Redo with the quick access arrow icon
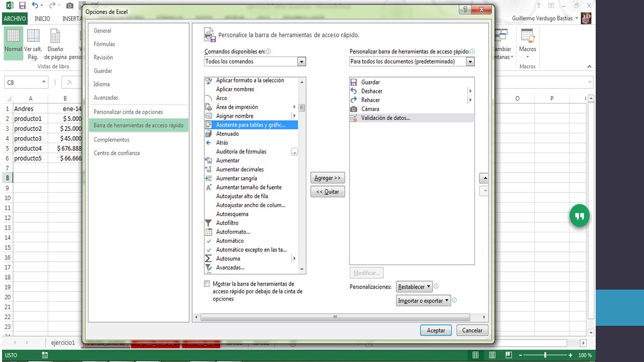The height and width of the screenshot is (362, 644). point(52,6)
